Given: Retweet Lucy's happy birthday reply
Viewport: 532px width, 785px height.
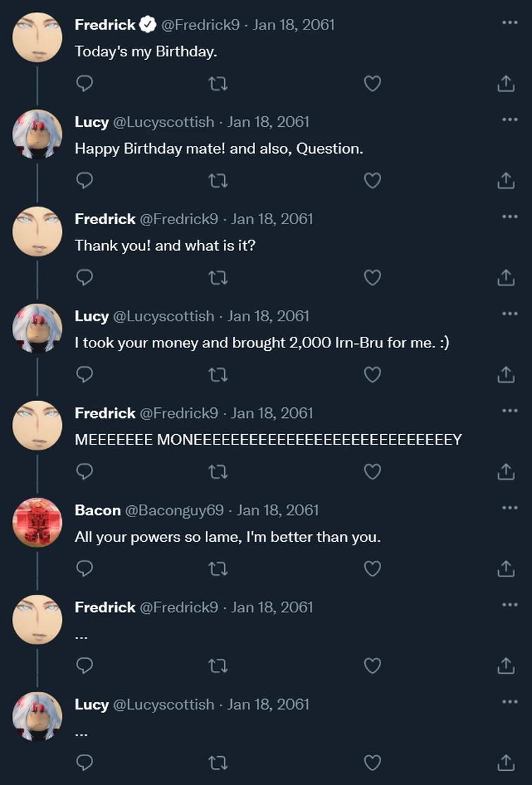Looking at the screenshot, I should (218, 180).
